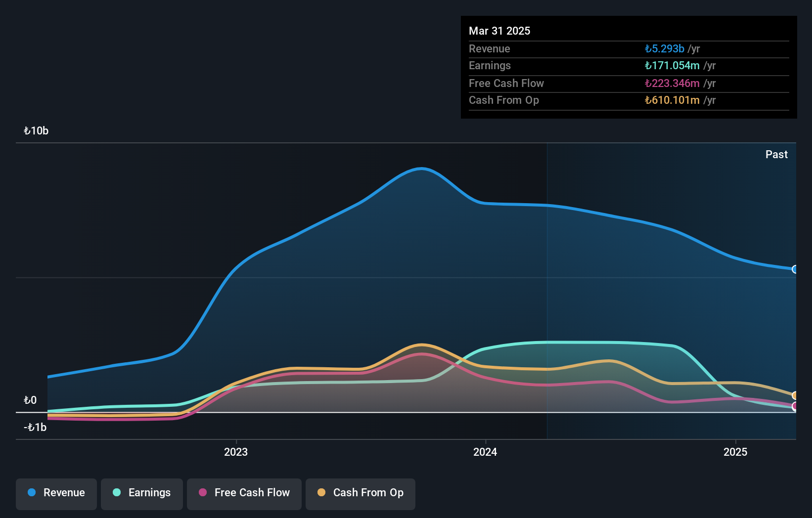Click the orange Cash From Op legend dot
The height and width of the screenshot is (518, 812).
321,492
